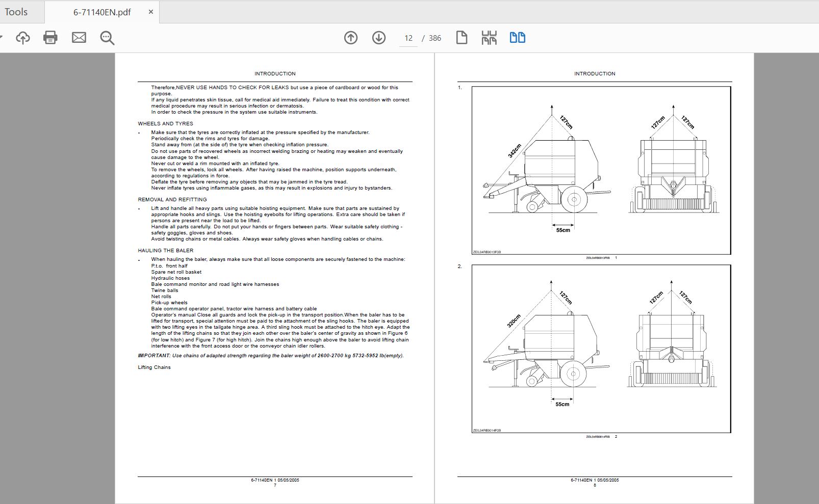Upload the file to cloud storage
The image size is (819, 504).
pos(22,37)
